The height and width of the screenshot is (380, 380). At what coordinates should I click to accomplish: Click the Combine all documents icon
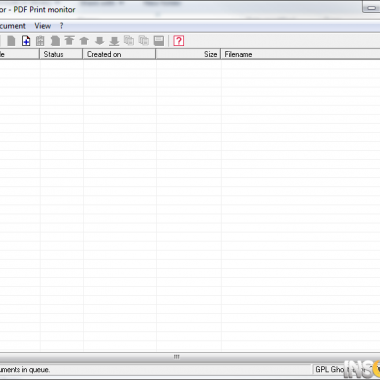(144, 41)
